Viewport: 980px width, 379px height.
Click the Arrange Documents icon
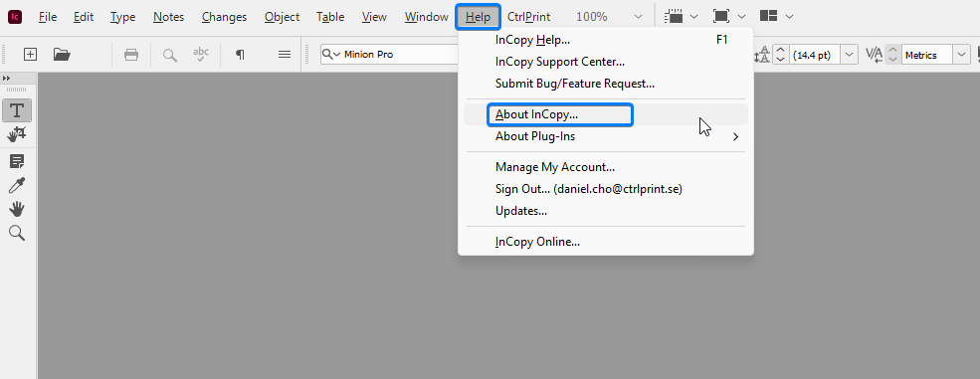(x=768, y=16)
